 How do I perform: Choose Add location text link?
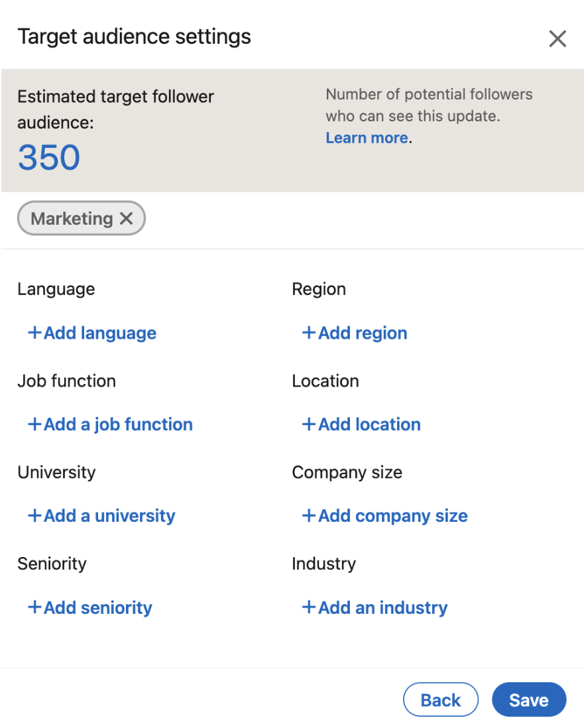pyautogui.click(x=369, y=424)
